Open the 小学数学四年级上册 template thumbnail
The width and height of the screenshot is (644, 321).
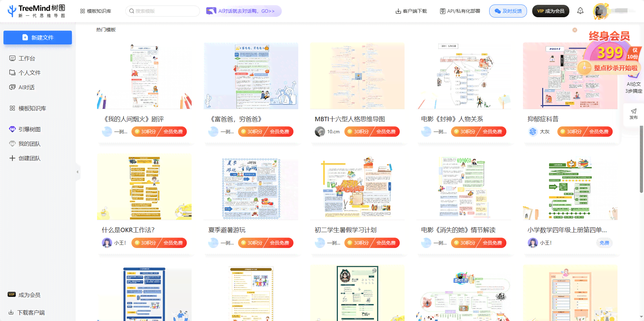[570, 187]
